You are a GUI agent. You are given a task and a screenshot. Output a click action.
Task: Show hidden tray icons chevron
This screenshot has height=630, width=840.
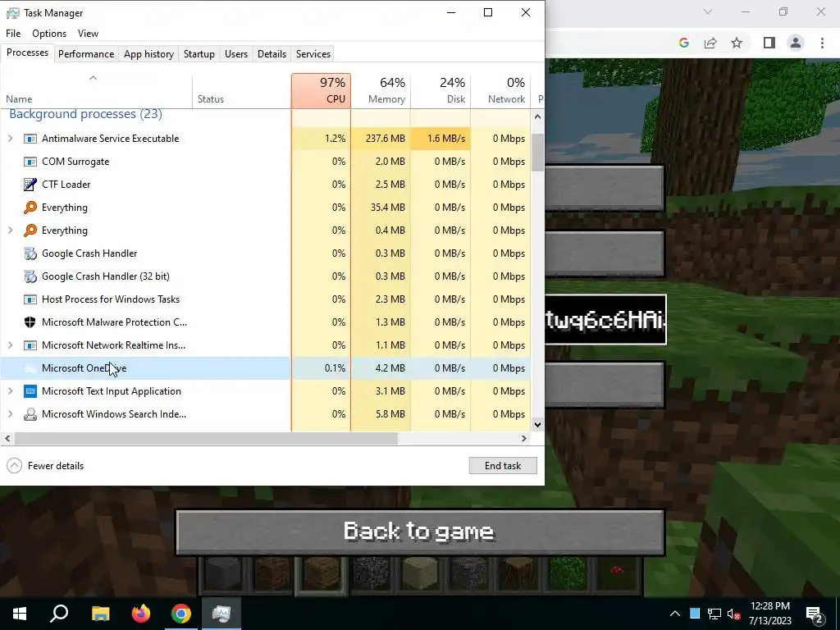[675, 614]
